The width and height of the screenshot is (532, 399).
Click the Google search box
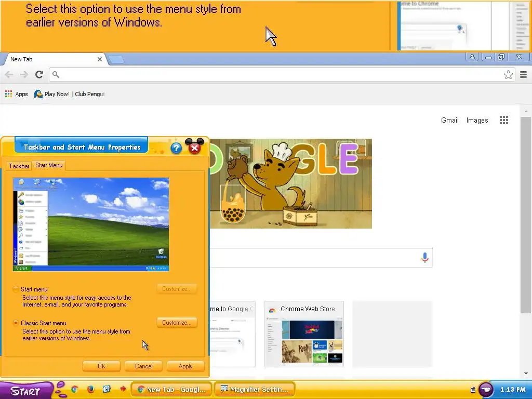[x=321, y=258]
